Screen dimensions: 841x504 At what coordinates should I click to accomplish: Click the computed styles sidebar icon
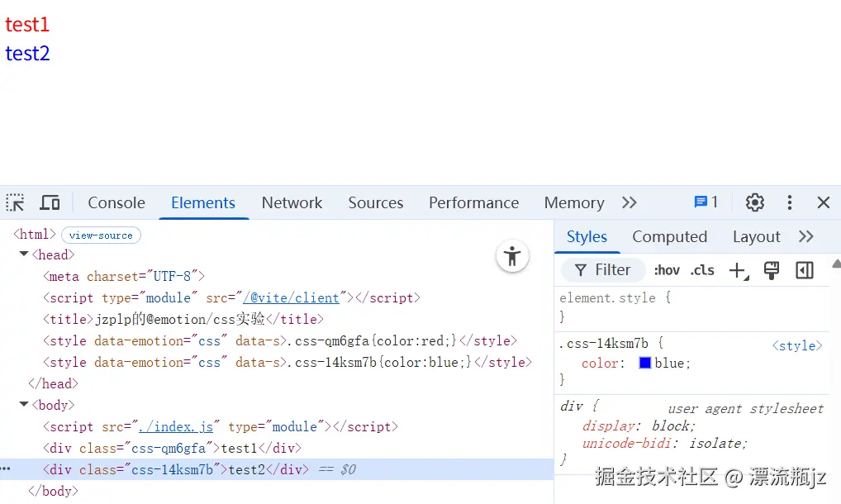[669, 236]
